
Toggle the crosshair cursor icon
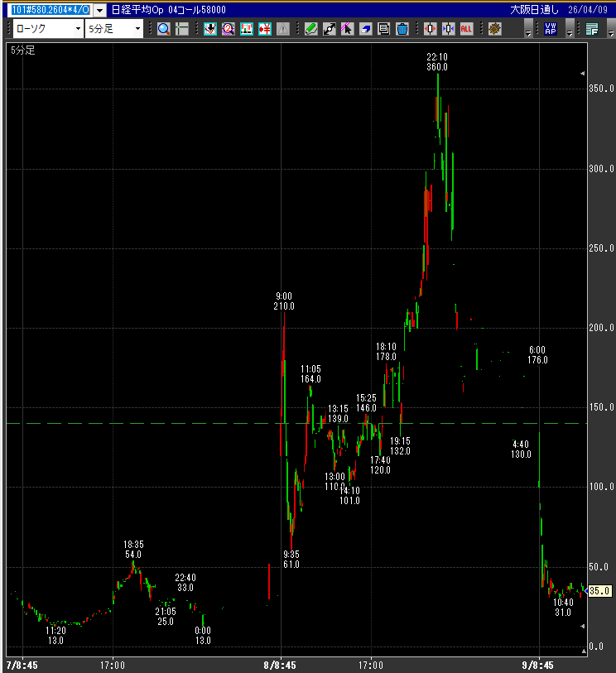click(x=182, y=29)
